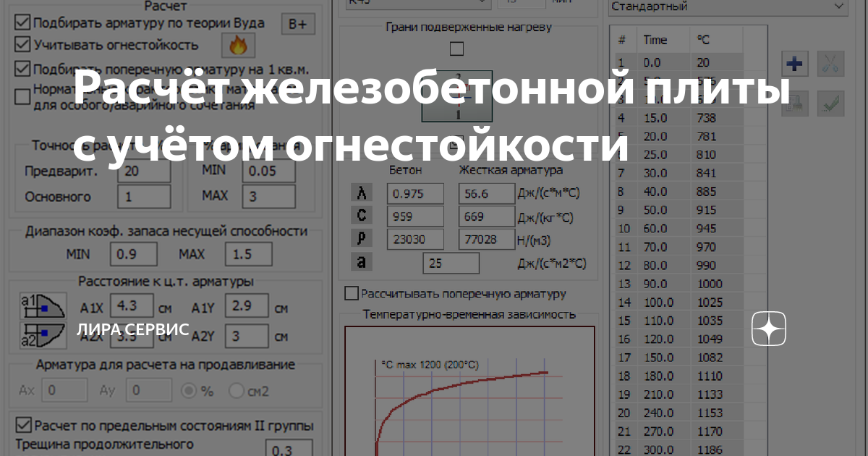
Task: Select the 810 temperature cell
Action: pyautogui.click(x=716, y=154)
